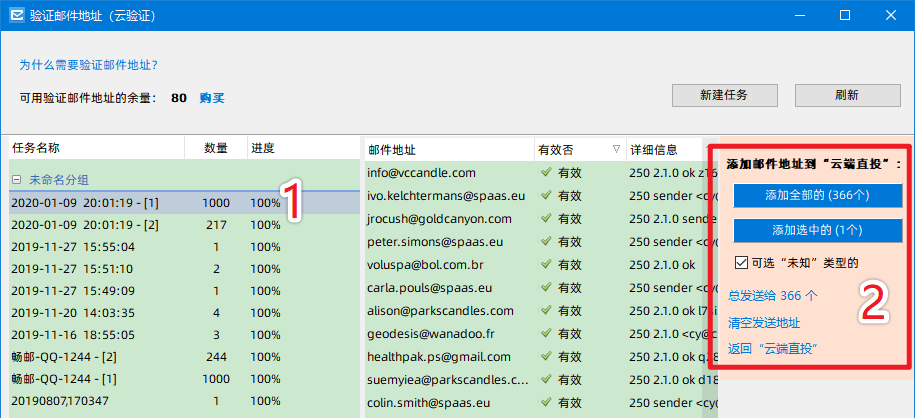Viewport: 915px width, 418px height.
Task: Click the valid checkmark icon for healthpak.ps@gmail.com
Action: (x=546, y=357)
